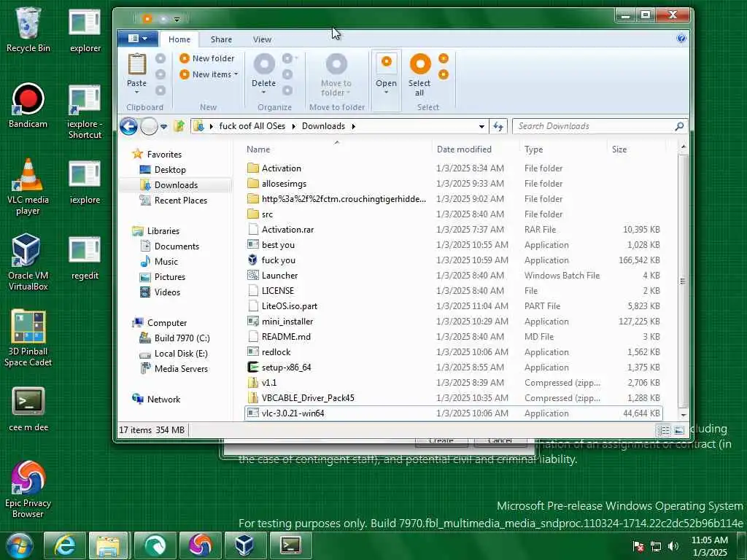The image size is (747, 560).
Task: Click fuck oof All OSes breadcrumb
Action: 252,126
